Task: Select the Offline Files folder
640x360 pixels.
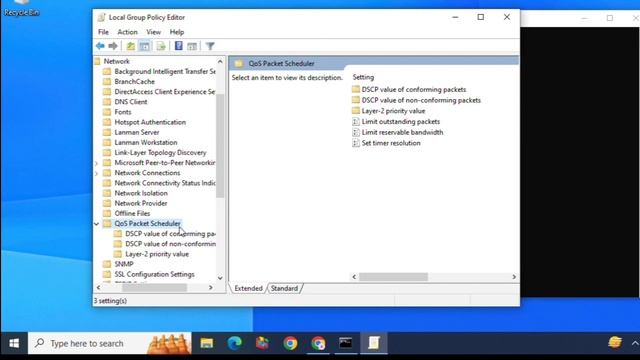Action: pos(132,213)
